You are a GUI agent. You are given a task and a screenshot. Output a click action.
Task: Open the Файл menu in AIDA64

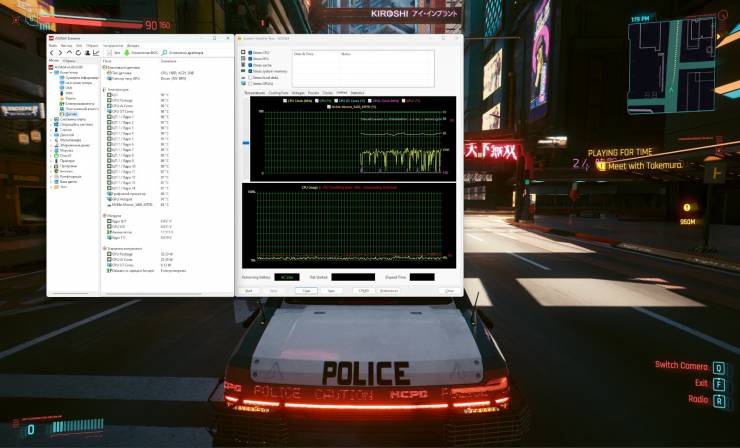(x=53, y=46)
